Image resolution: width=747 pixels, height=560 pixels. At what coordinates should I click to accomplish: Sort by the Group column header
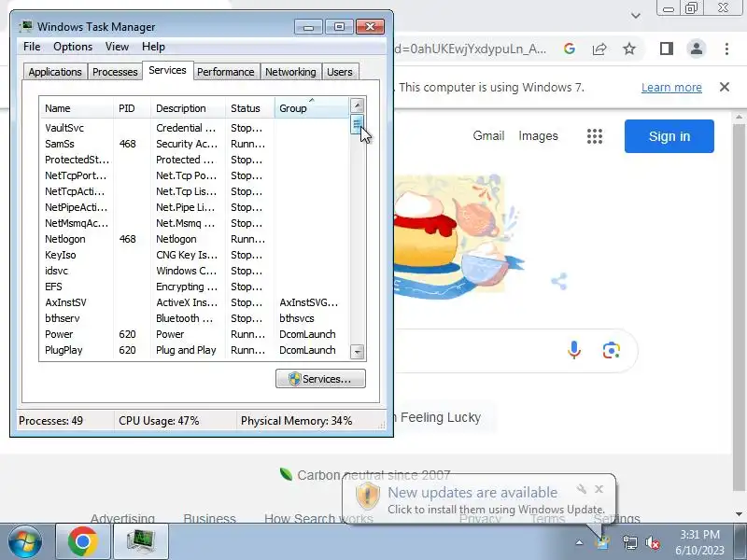click(312, 108)
